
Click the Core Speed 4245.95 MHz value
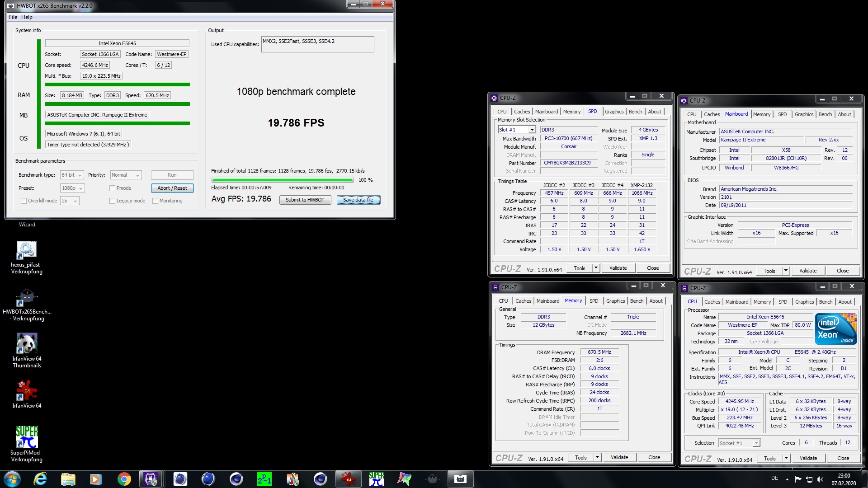point(739,401)
